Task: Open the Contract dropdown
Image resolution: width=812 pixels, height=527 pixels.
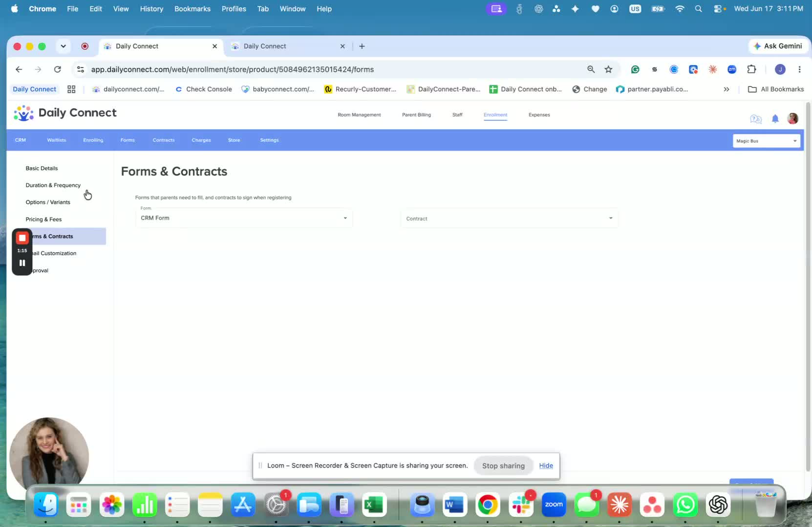Action: [x=509, y=218]
